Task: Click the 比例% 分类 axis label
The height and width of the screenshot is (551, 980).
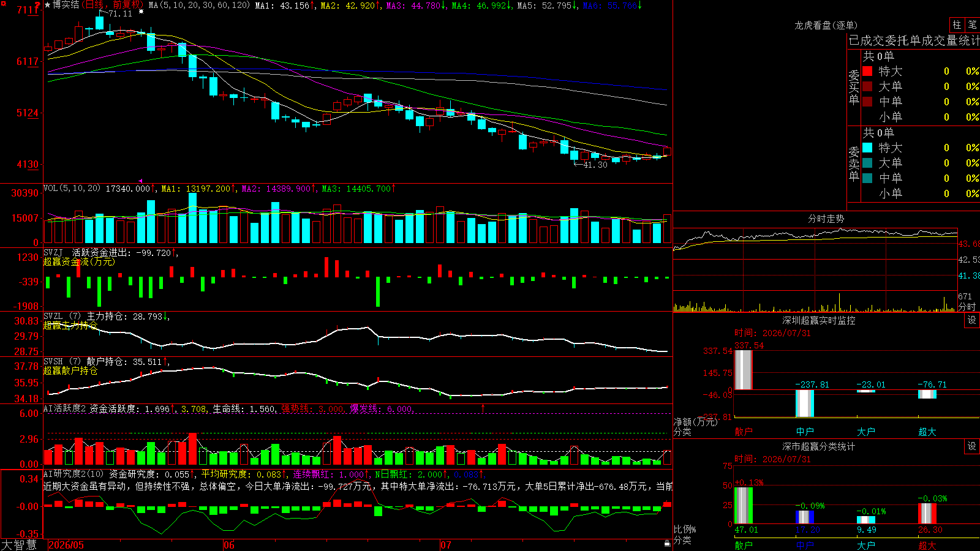Action: click(x=685, y=534)
